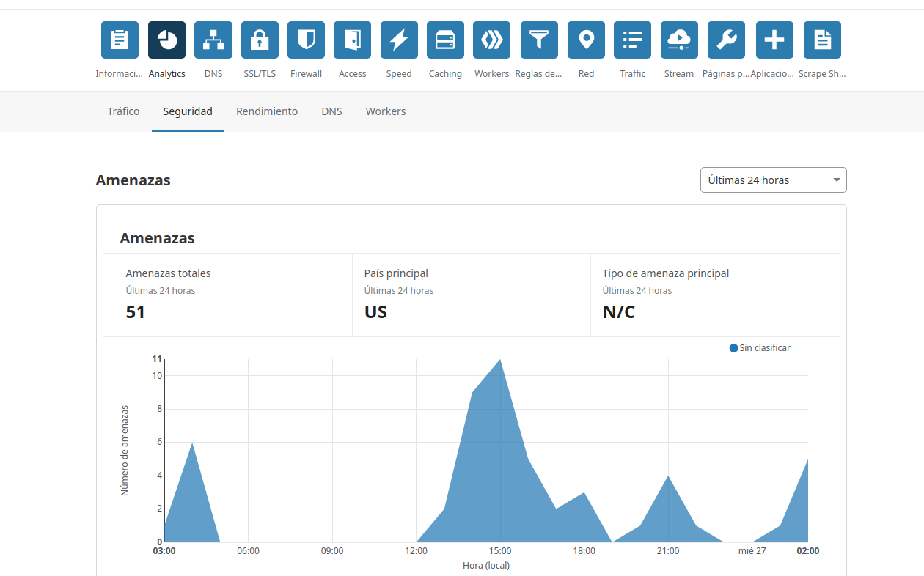Open the Workers icon

491,40
